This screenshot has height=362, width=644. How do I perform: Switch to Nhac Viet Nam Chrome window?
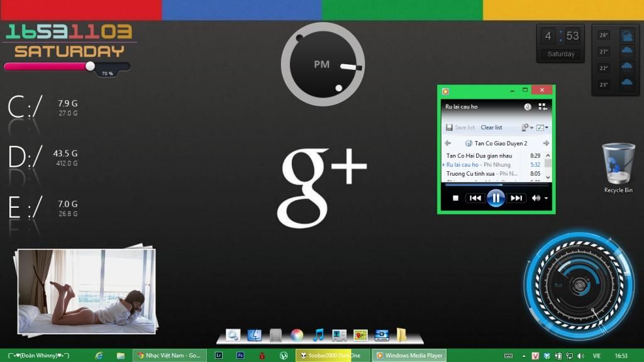coord(170,356)
